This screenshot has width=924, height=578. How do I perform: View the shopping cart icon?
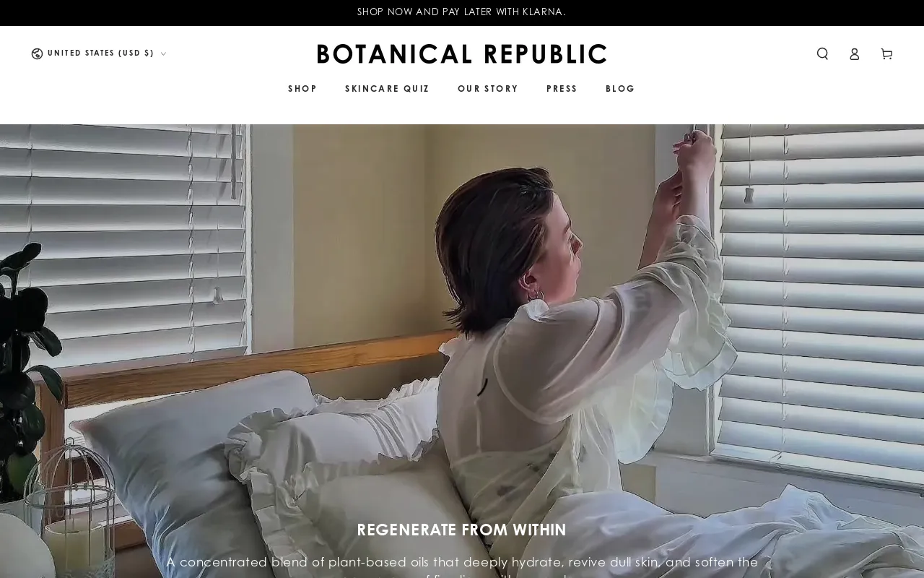(886, 53)
